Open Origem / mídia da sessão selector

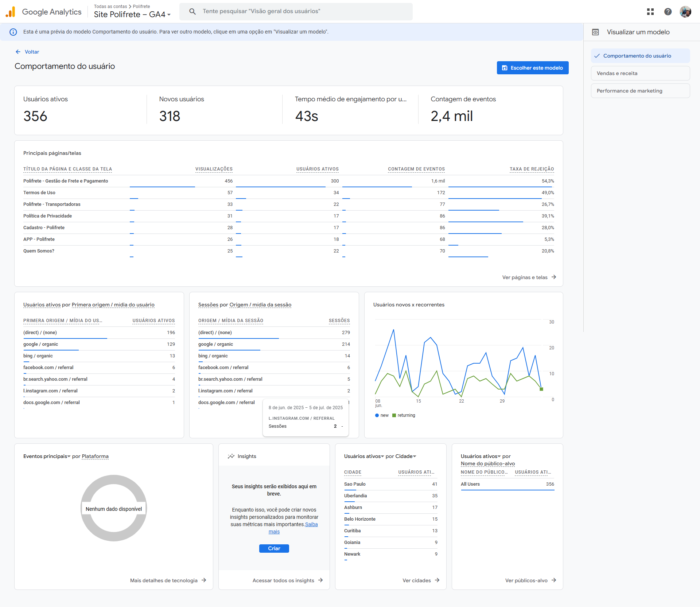(260, 305)
